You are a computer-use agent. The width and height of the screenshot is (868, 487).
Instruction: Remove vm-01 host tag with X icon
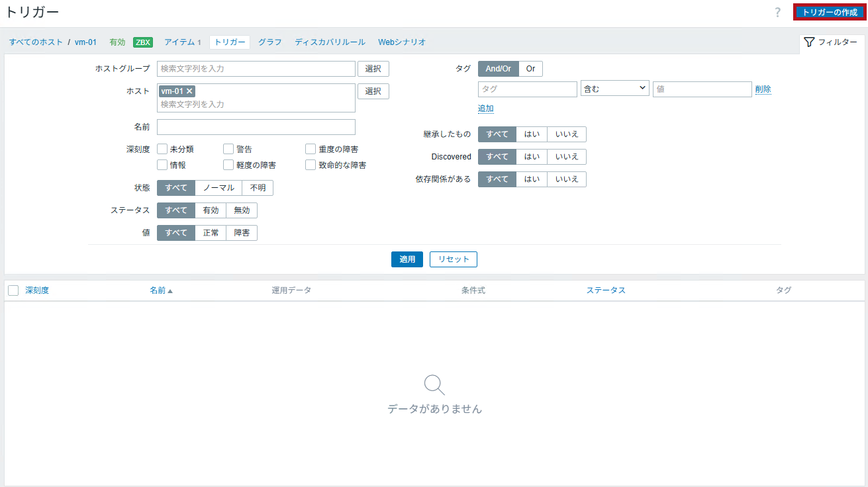(x=189, y=91)
